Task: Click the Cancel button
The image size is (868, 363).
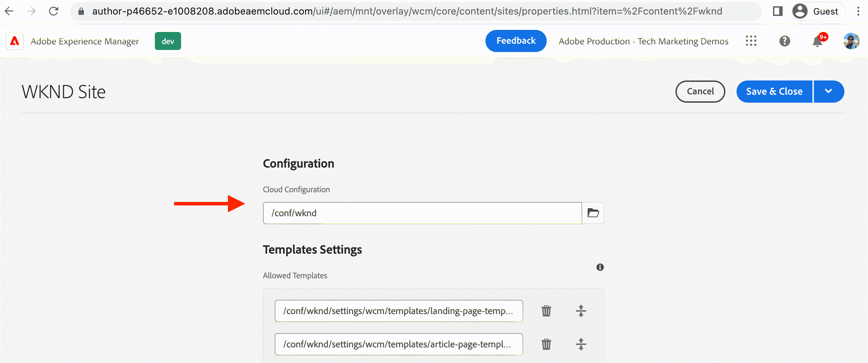Action: [x=700, y=91]
